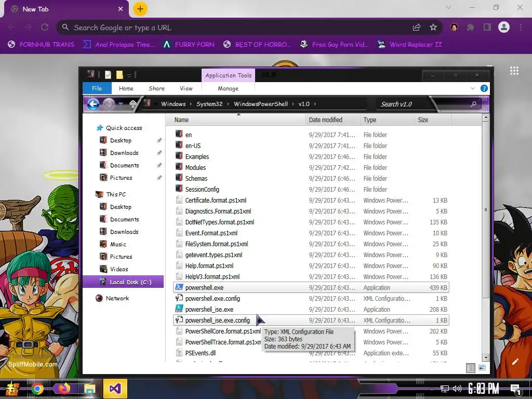Click the Explorer Forward navigation arrow
This screenshot has width=532, height=399.
point(109,104)
